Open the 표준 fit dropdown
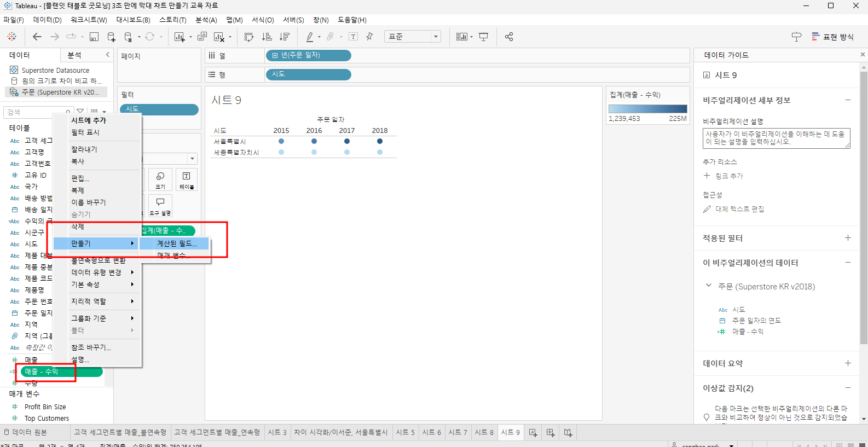 (413, 37)
